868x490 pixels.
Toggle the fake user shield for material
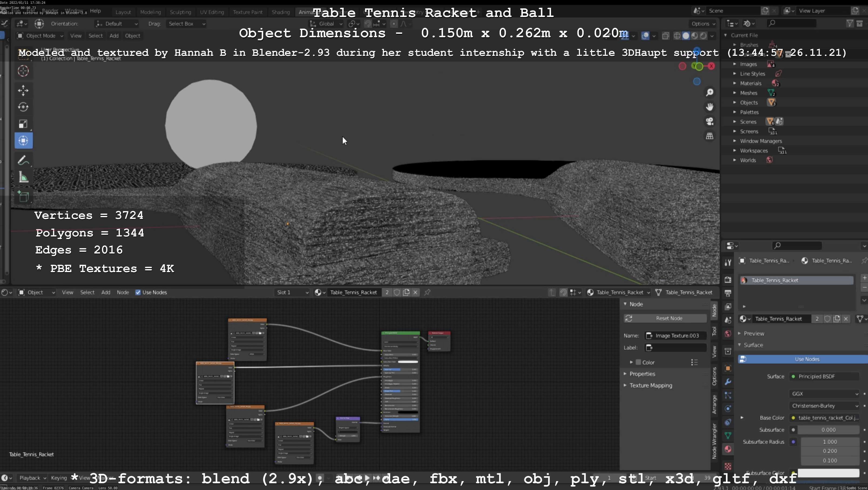[397, 292]
